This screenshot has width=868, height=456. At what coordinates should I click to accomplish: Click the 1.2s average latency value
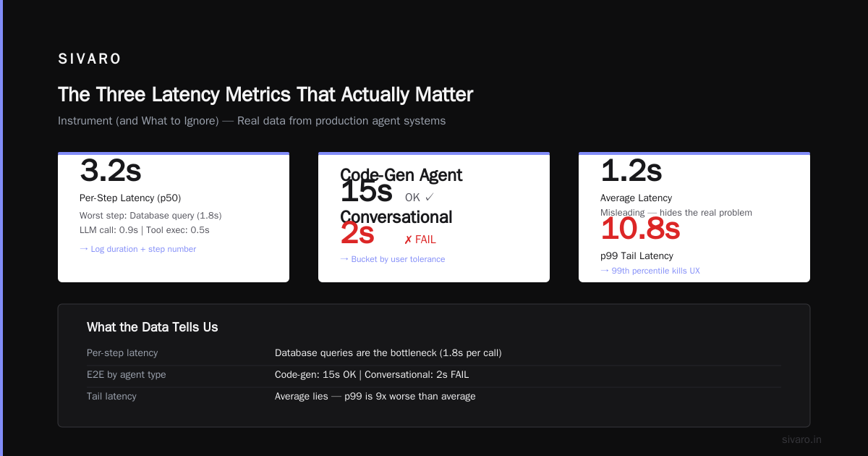[631, 171]
